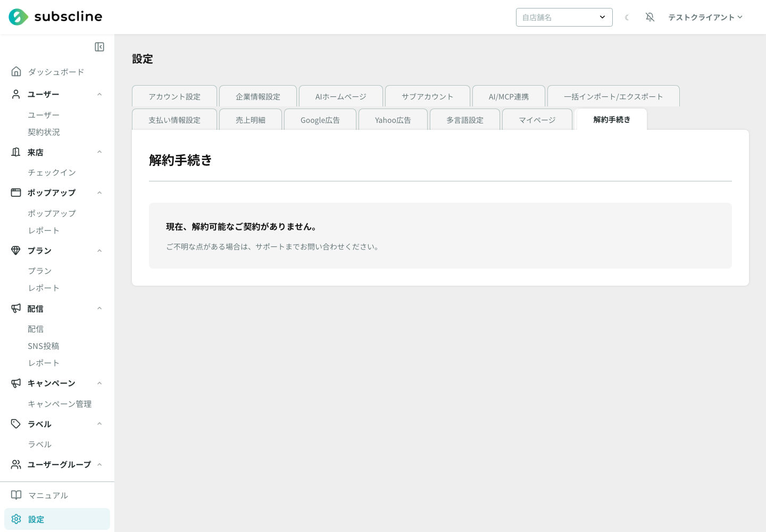Select the AI/MCP連携 tab
Image resolution: width=766 pixels, height=532 pixels.
pos(509,96)
